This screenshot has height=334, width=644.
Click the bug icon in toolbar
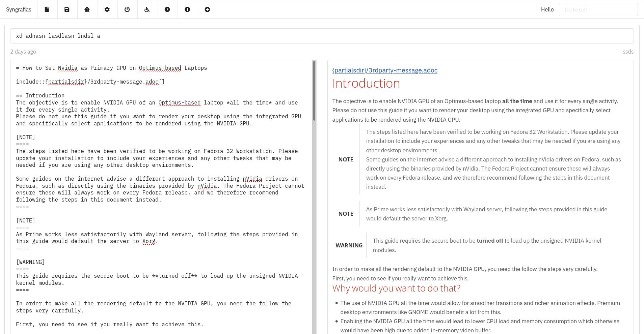87,9
